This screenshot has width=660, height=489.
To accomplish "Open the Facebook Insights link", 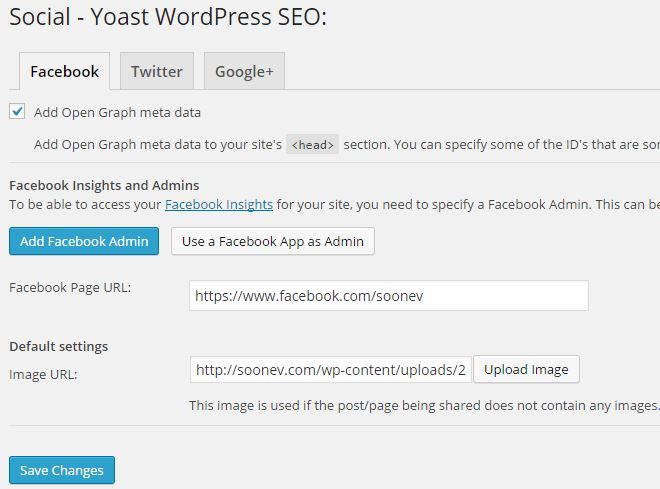I will point(219,205).
